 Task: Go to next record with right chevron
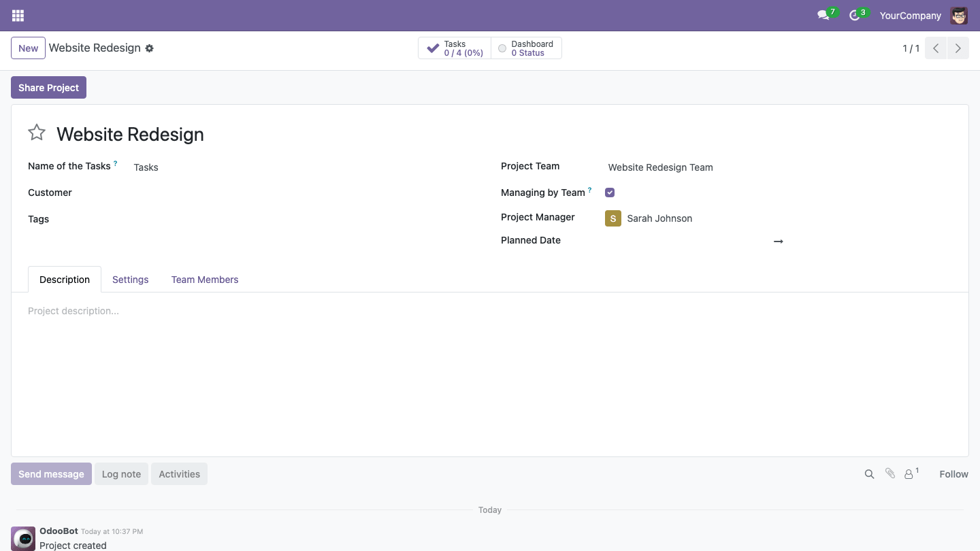pos(958,48)
